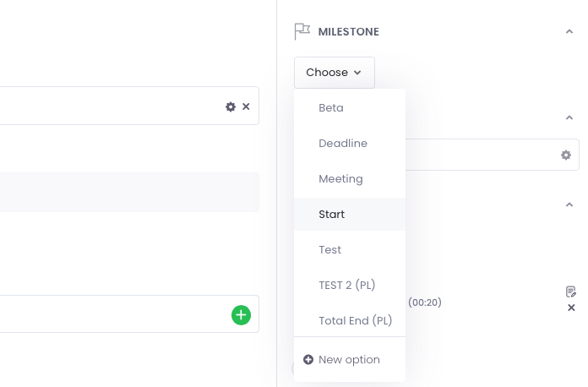The width and height of the screenshot is (588, 387).
Task: Pick the highlighted Start option
Action: tap(350, 214)
